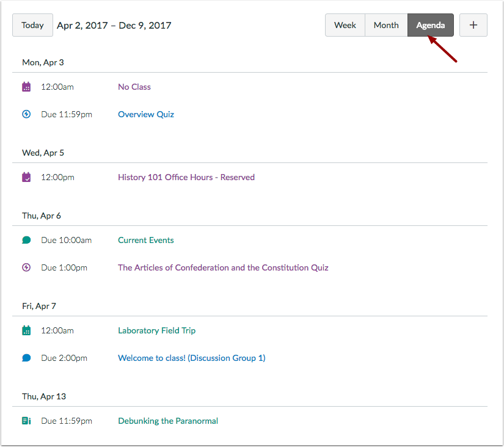The image size is (504, 447).
Task: Click the blue discussion icon beside Welcome to class
Action: [26, 358]
